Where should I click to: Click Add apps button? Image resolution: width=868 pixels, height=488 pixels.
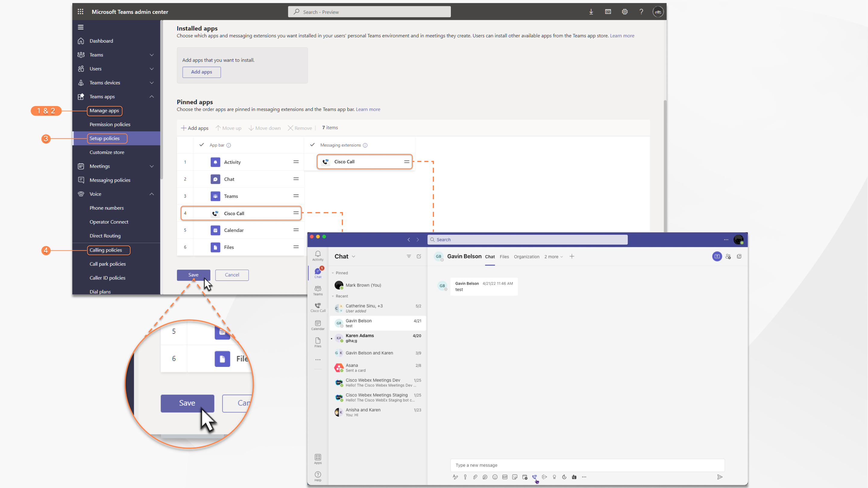[x=202, y=71]
